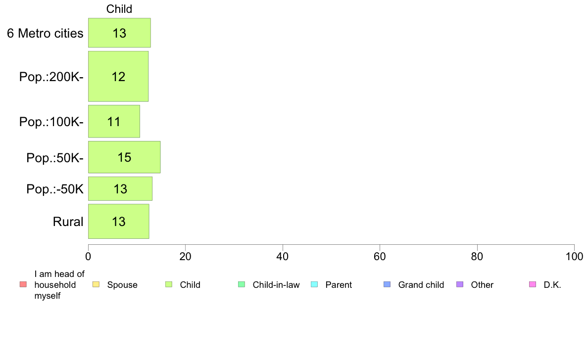Click the Grand child legend label
Screen dimensions: 588x364
[x=421, y=285]
